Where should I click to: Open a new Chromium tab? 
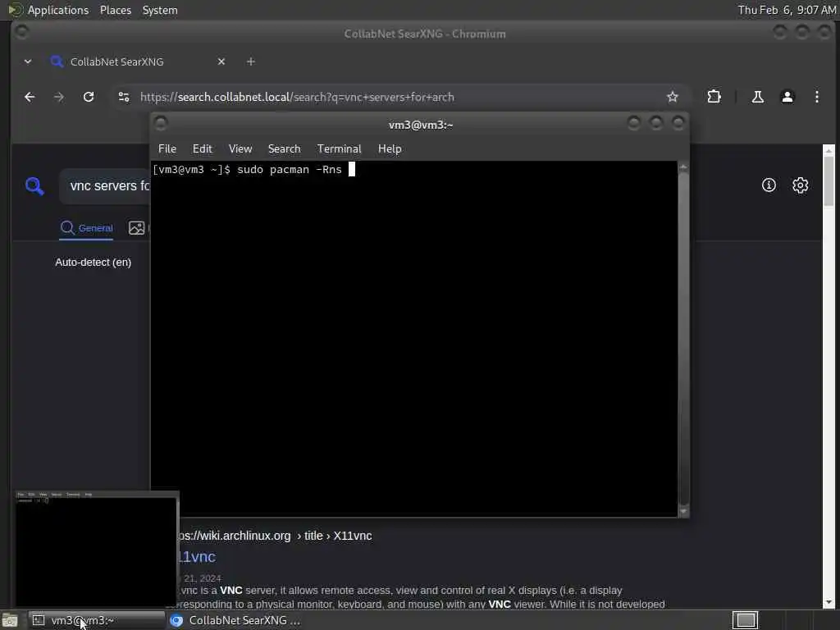(251, 62)
